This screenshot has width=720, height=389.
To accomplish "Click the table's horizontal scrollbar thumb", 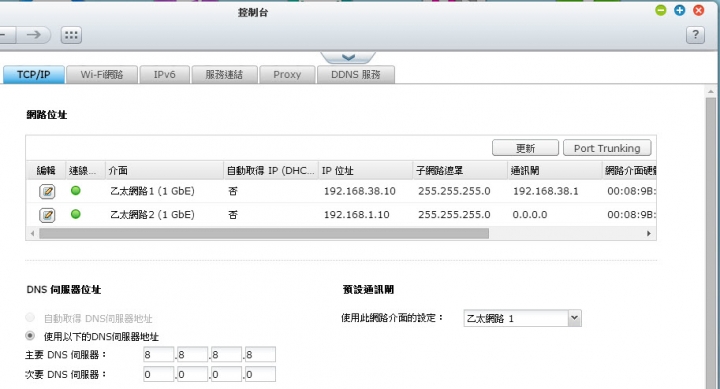I will click(x=264, y=233).
